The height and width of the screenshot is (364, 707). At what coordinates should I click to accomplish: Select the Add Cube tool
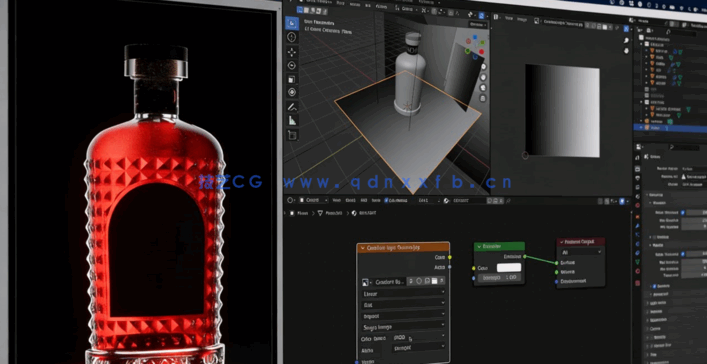pyautogui.click(x=292, y=134)
